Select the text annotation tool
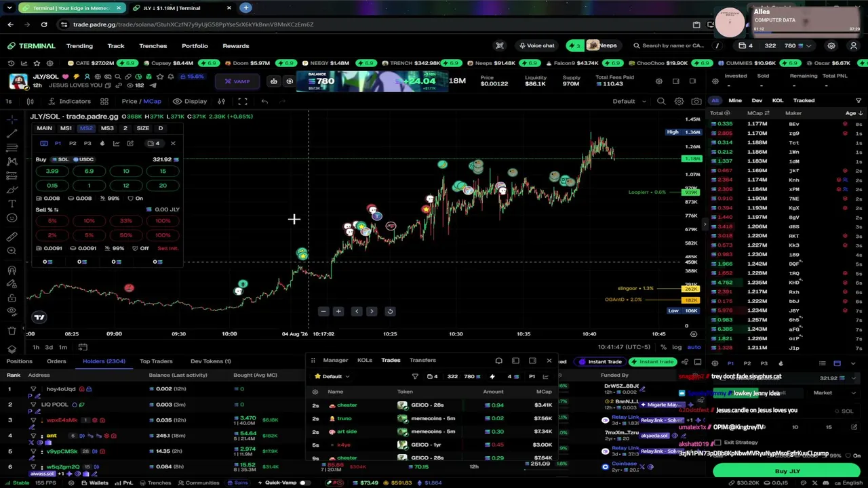The height and width of the screenshot is (488, 868). (12, 203)
